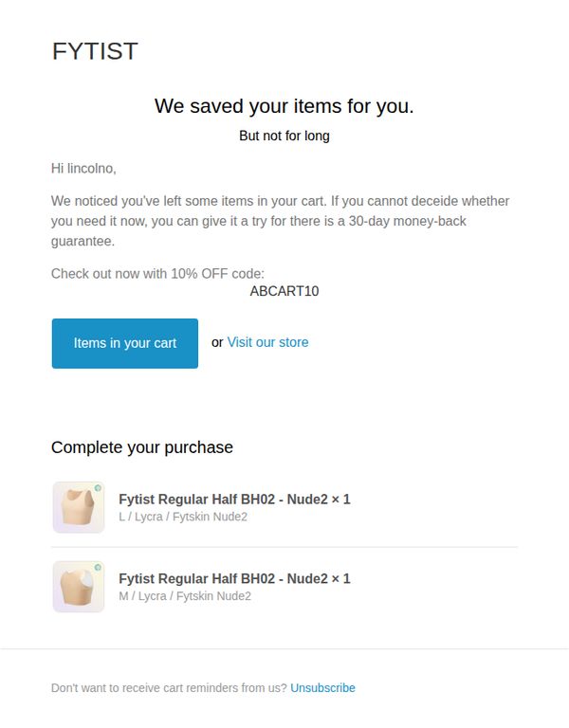Open the Items in your cart button

[125, 343]
